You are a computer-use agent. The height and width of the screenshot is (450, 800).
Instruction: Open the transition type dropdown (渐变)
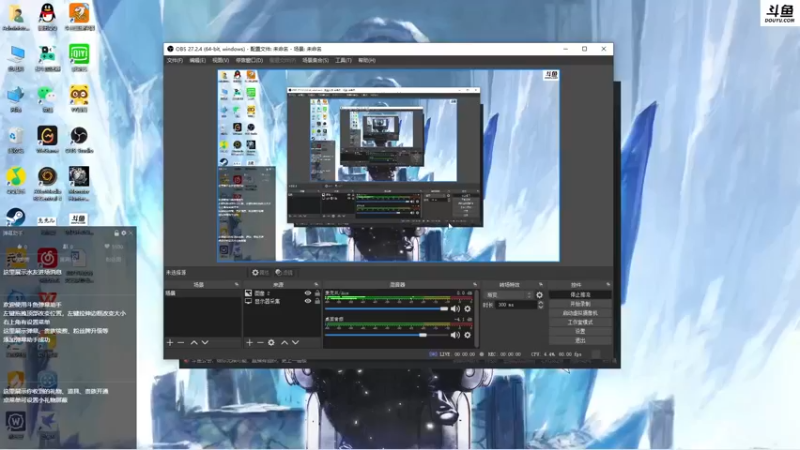pos(508,295)
